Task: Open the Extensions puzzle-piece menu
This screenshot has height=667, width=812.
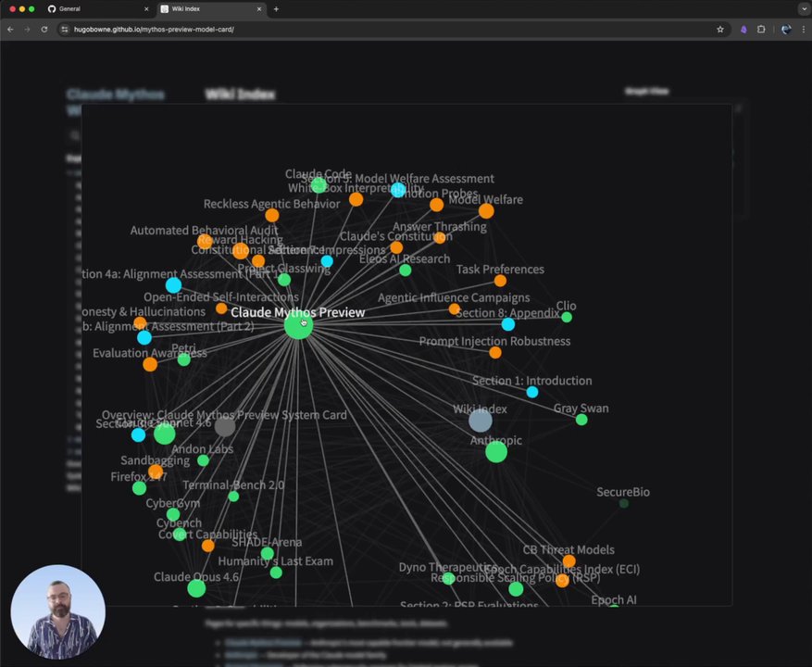Action: (x=761, y=30)
